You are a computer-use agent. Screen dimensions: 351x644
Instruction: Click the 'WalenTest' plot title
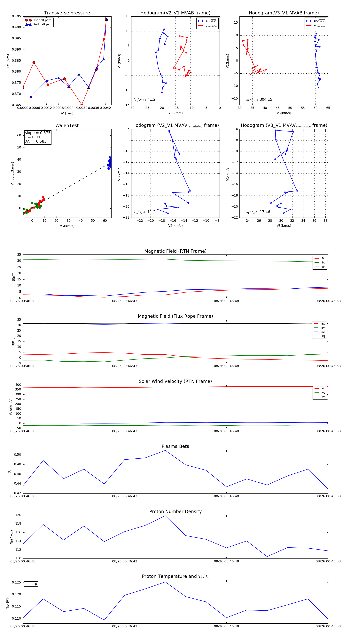(67, 125)
